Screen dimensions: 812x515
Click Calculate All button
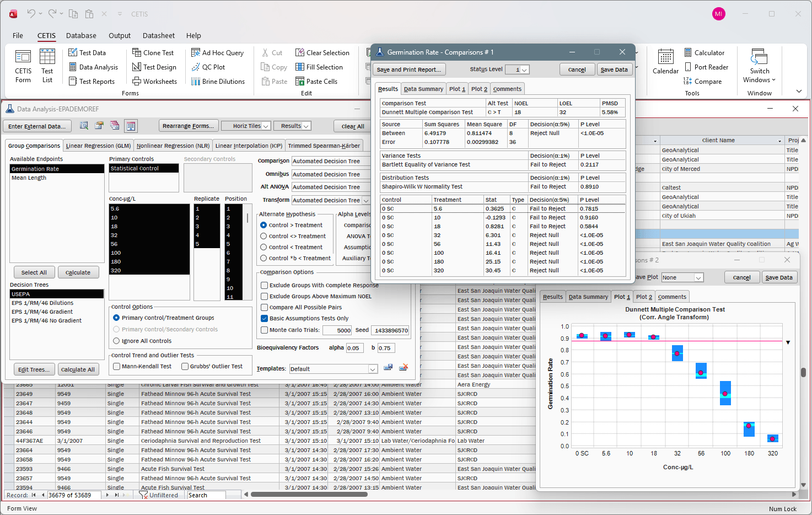[x=78, y=369]
